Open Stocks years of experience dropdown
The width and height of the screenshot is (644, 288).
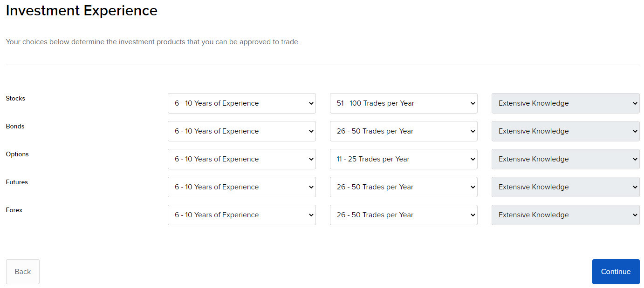(241, 103)
